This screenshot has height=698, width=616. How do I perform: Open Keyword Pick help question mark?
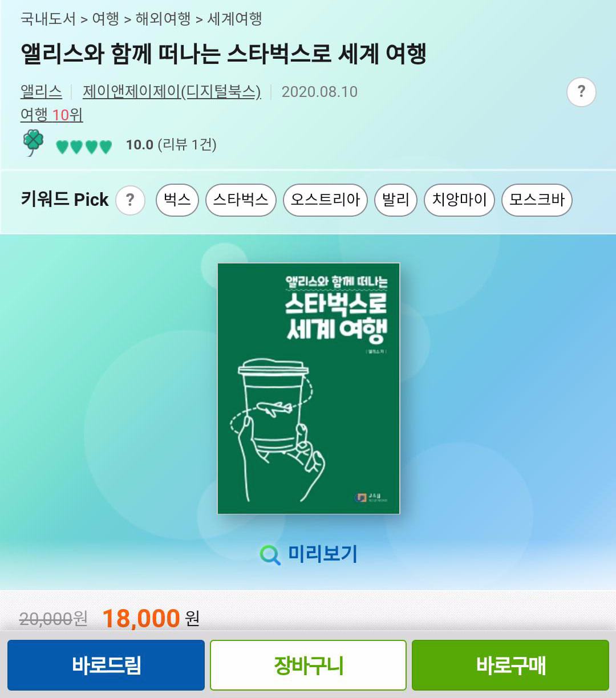pos(130,200)
